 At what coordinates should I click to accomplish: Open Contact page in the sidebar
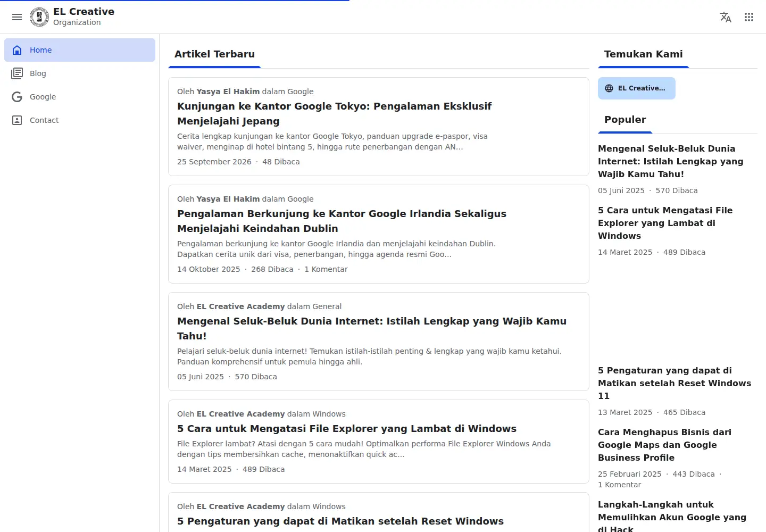[80, 120]
